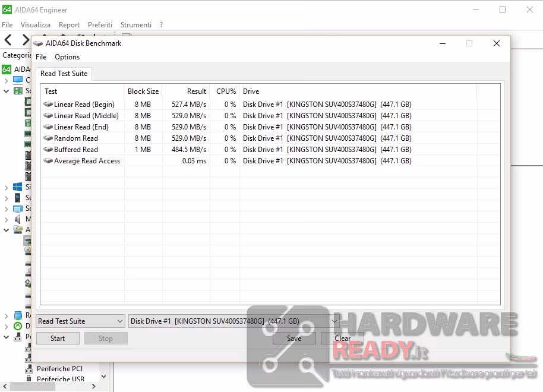Open the Strumenti menu
Screen dimensions: 543x392
click(x=135, y=24)
